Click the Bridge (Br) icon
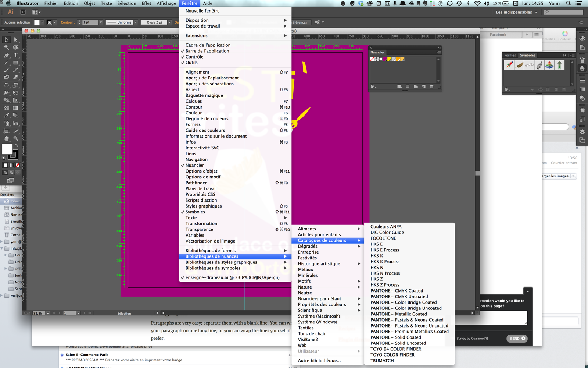Viewport: 588px width, 368px height. pyautogui.click(x=23, y=12)
